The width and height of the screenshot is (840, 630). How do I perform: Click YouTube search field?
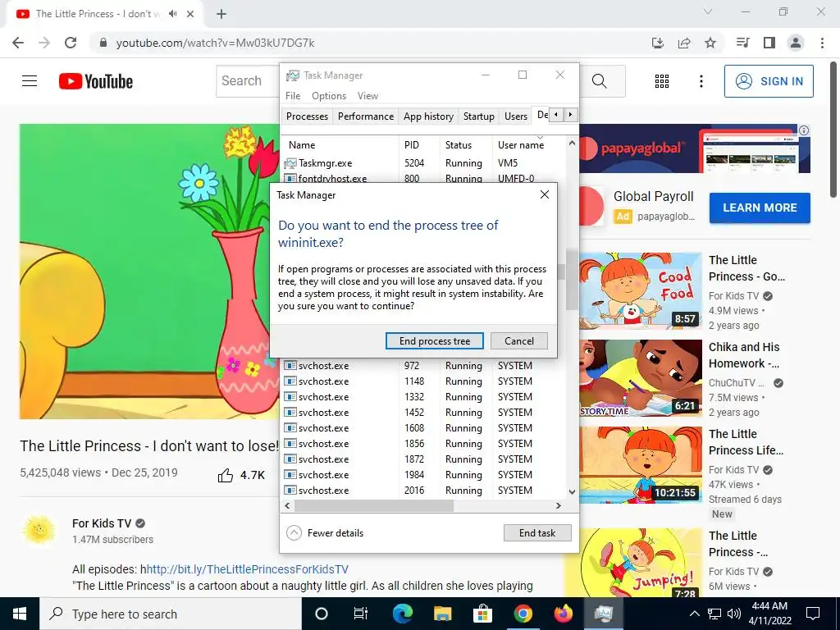[x=248, y=81]
